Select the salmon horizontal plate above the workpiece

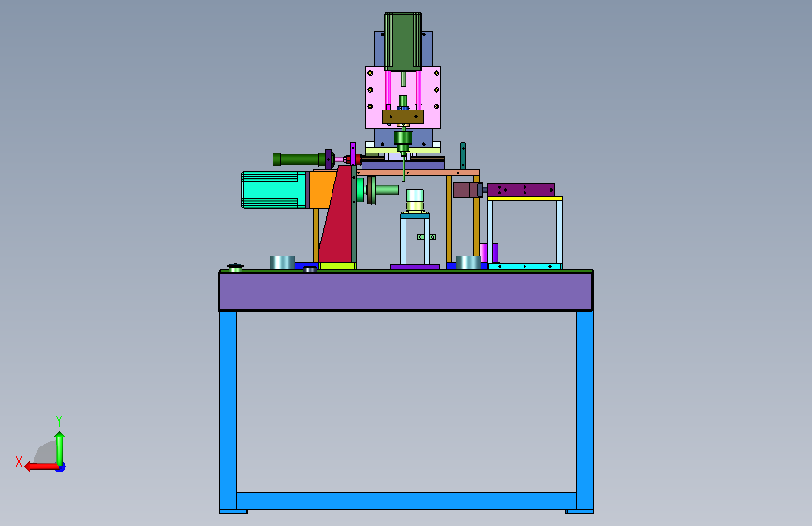(418, 172)
